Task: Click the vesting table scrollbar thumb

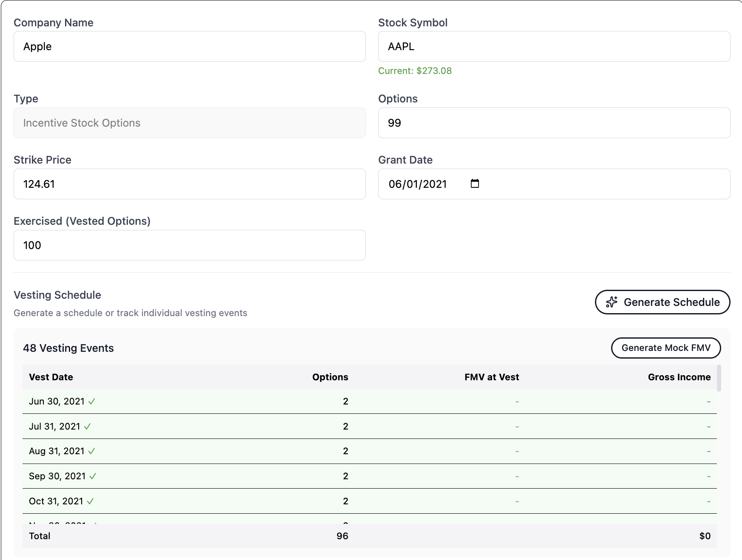Action: point(719,378)
